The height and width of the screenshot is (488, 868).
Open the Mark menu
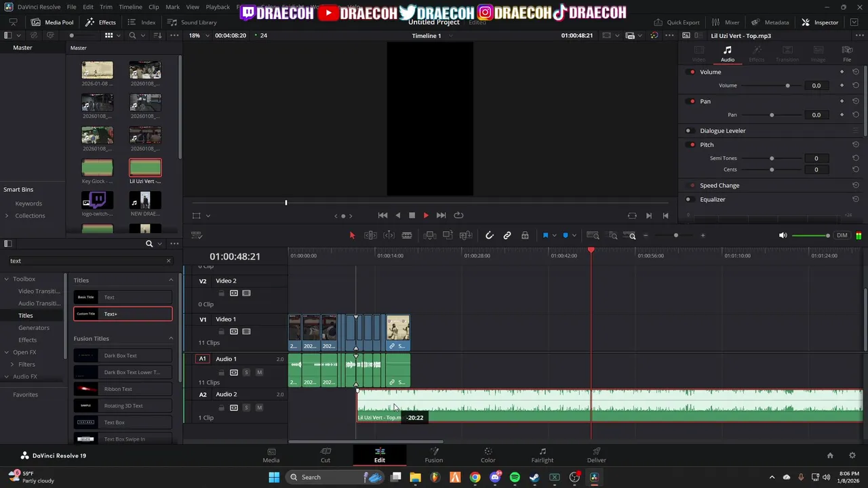(x=172, y=7)
